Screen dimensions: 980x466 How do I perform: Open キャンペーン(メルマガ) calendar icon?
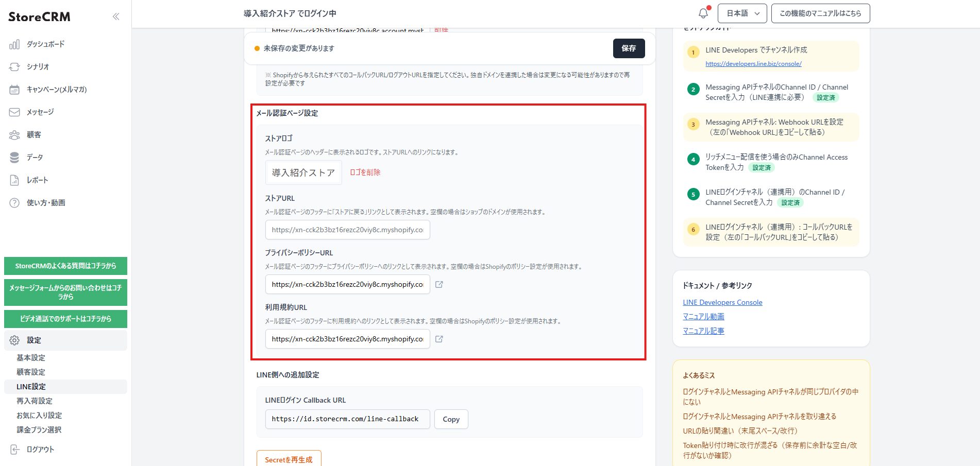click(x=14, y=90)
